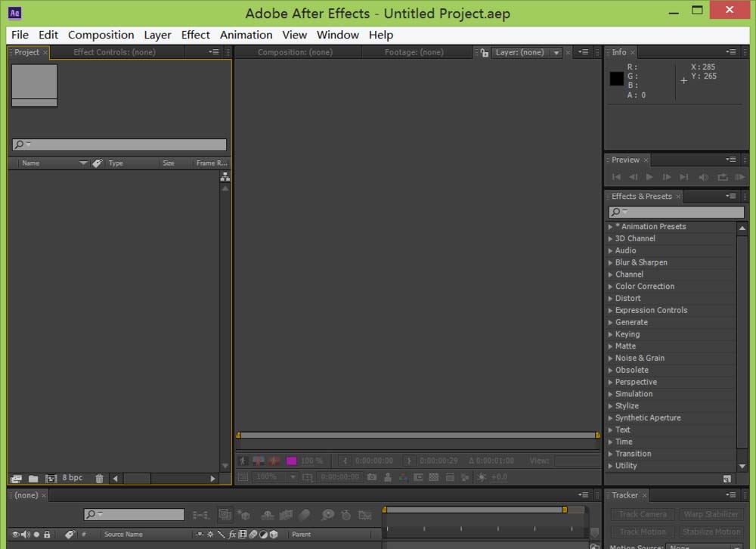Open the Info panel options menu
Screen dimensions: 756x549
731,52
